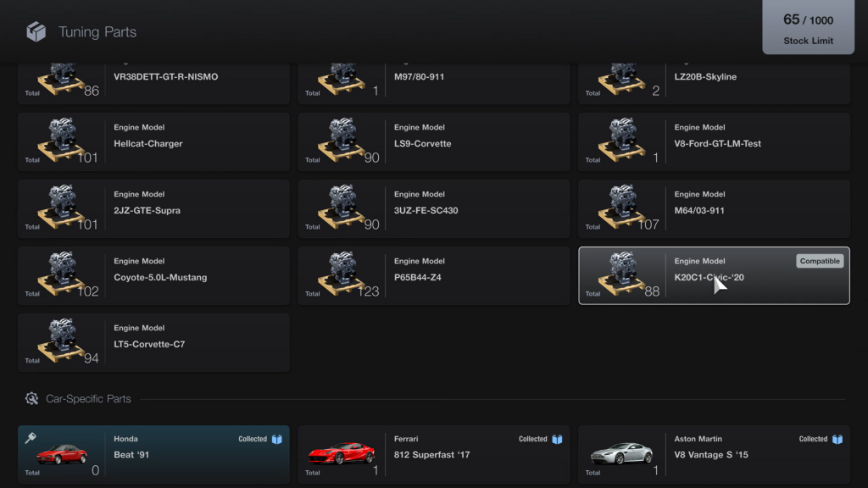Choose the LS9-Corvette engine model
Screen dimensions: 868x488
point(434,141)
